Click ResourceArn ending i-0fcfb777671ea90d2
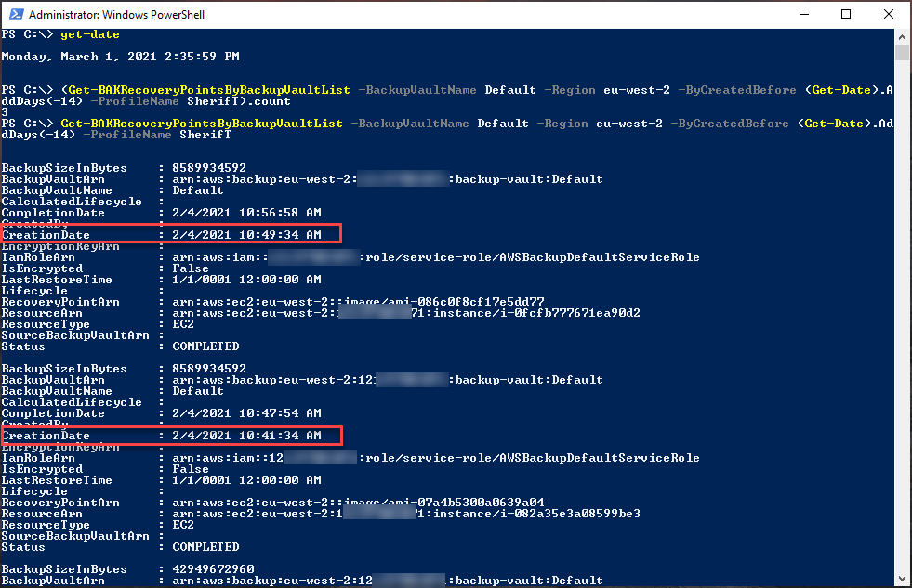The image size is (912, 588). 406,313
